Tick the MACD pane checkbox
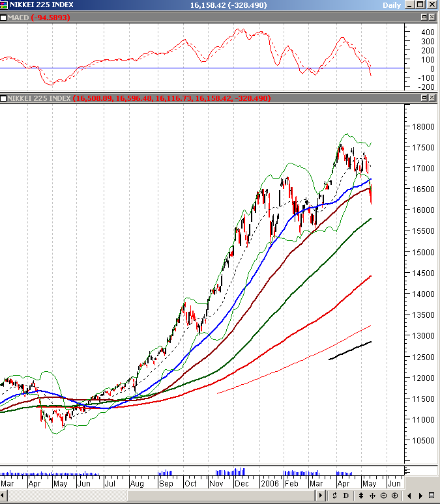Viewport: 440px width, 504px height. point(3,18)
